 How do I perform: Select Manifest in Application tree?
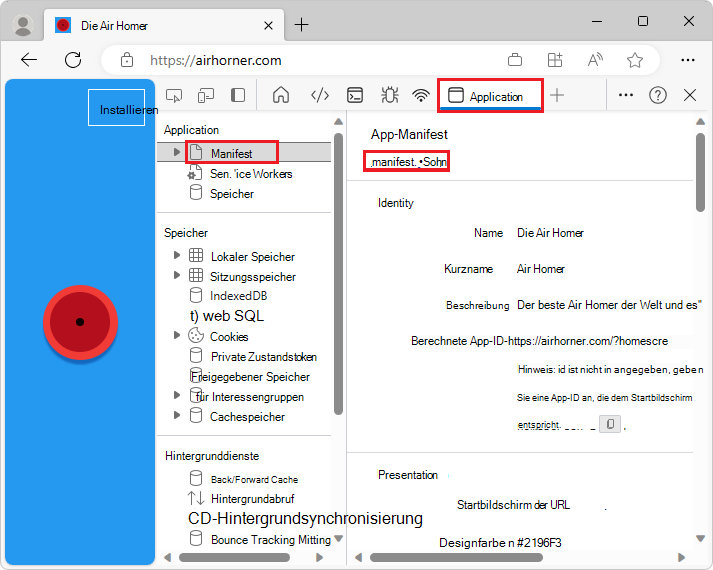[231, 154]
